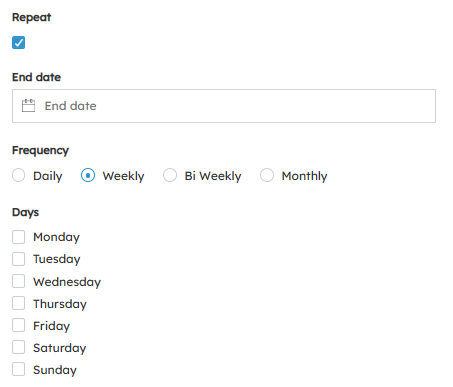Mark the Friday checkbox box
This screenshot has height=387, width=453.
tap(18, 325)
